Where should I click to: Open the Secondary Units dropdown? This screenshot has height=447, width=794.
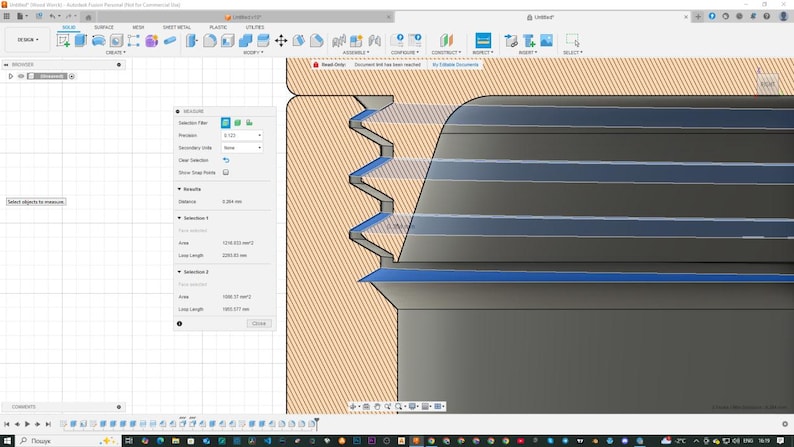point(242,148)
